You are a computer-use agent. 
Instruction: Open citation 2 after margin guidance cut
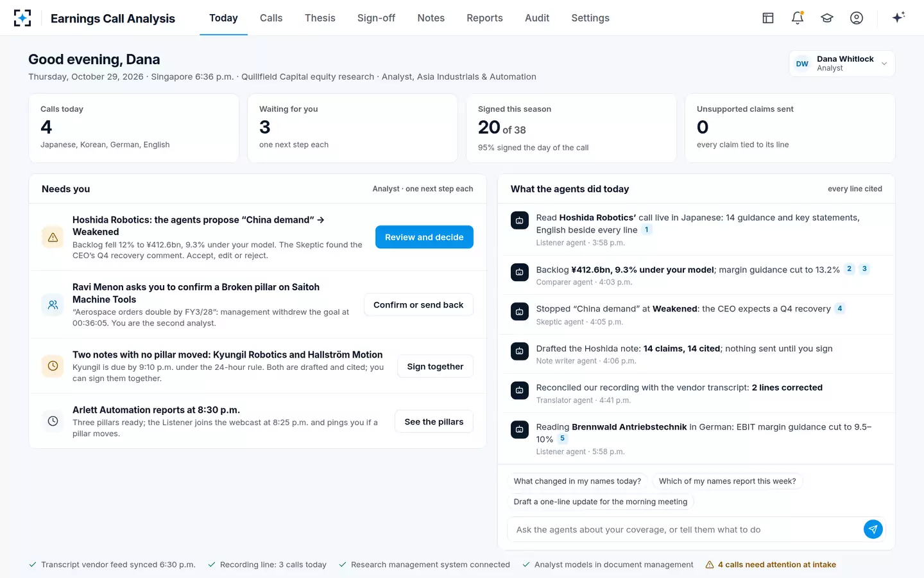point(849,269)
